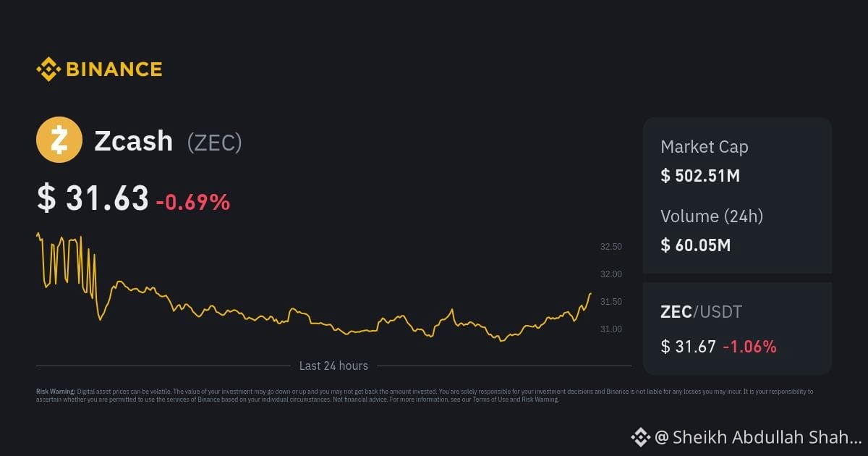Click the -0.69% price change indicator
The image size is (868, 456).
[x=193, y=202]
